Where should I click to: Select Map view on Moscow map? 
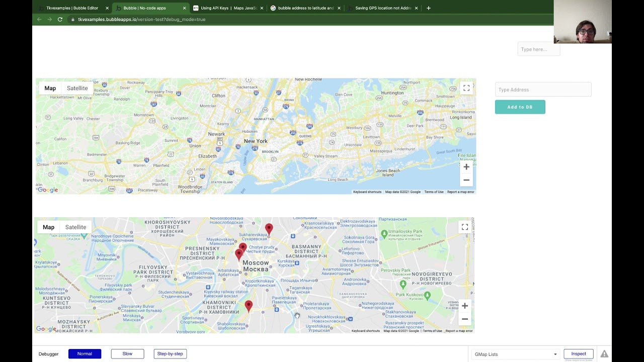point(48,227)
